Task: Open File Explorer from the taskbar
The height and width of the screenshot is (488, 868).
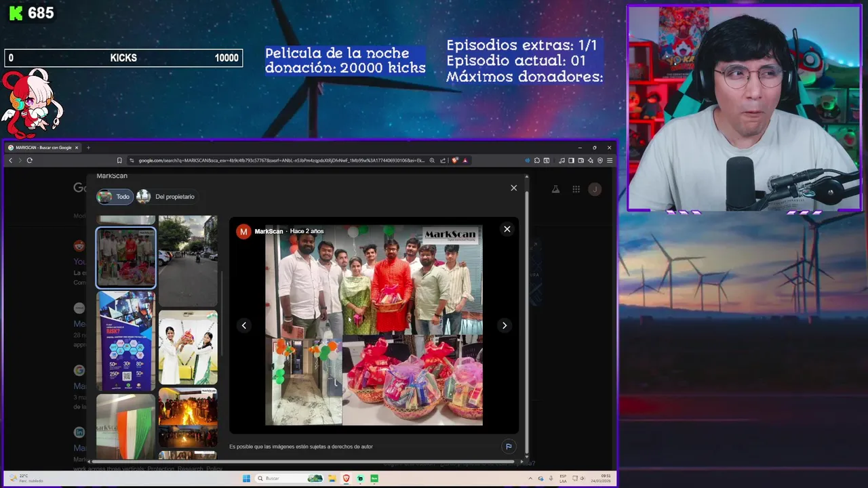Action: tap(332, 479)
